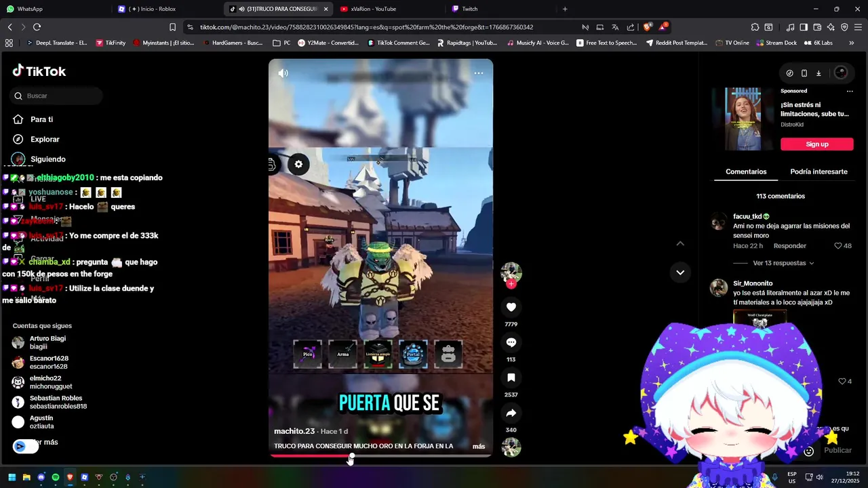Click the TikTok logo
This screenshot has width=868, height=488.
coord(39,71)
